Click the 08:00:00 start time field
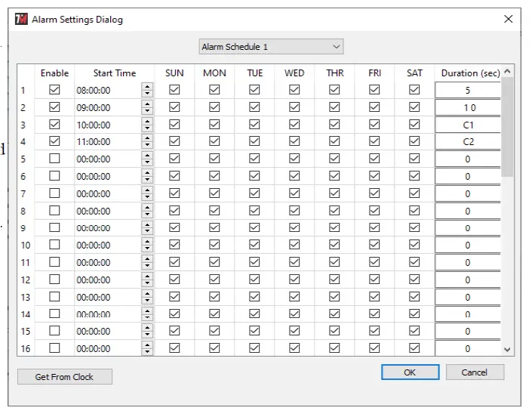532x414 pixels. click(x=108, y=91)
